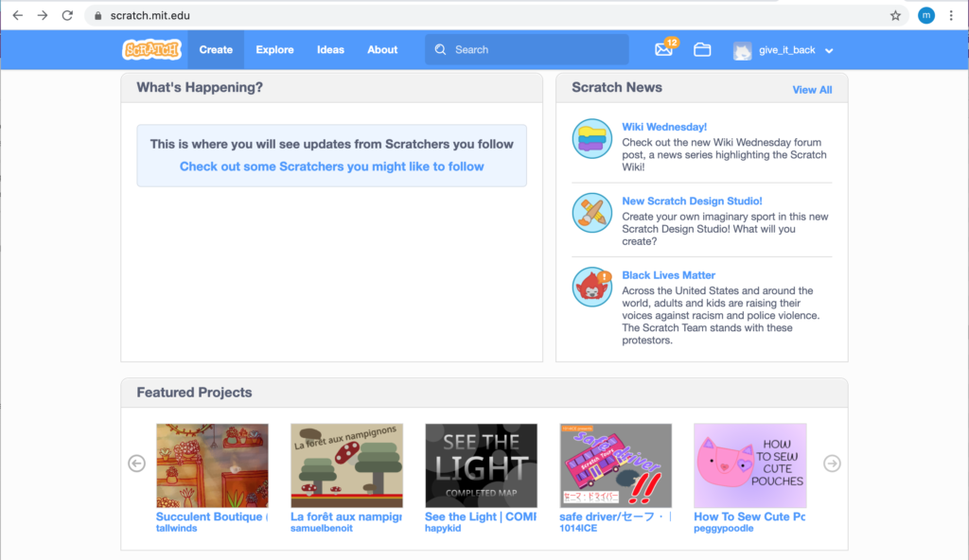Viewport: 969px width, 560px height.
Task: Follow the 'Check out some Scratchers' link
Action: pyautogui.click(x=331, y=166)
